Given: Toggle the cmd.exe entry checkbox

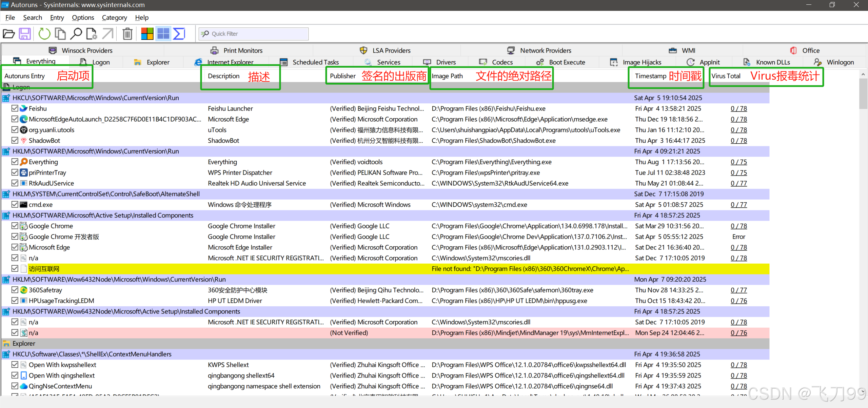Looking at the screenshot, I should [15, 205].
